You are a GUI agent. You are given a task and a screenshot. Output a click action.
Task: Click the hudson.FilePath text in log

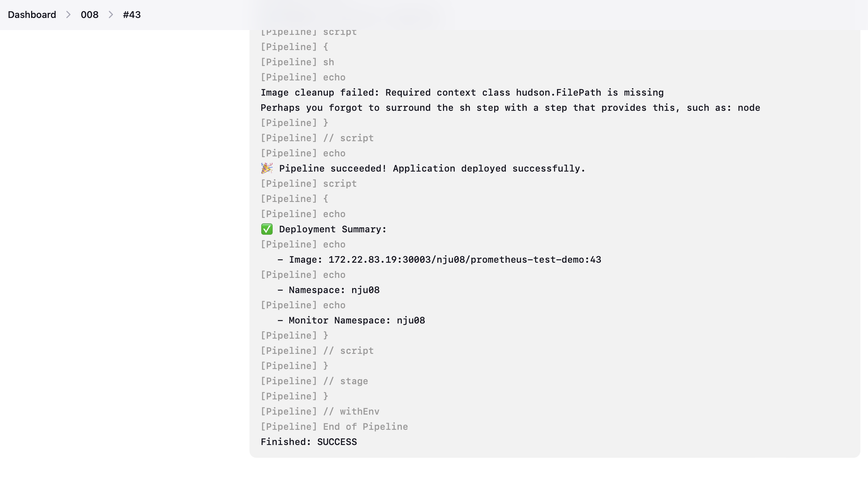point(558,93)
